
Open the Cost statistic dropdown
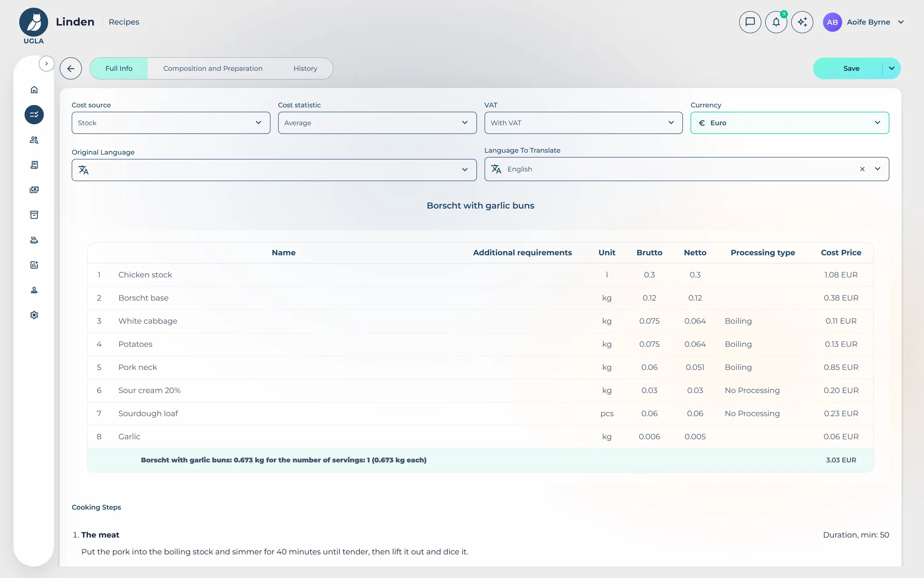[377, 123]
